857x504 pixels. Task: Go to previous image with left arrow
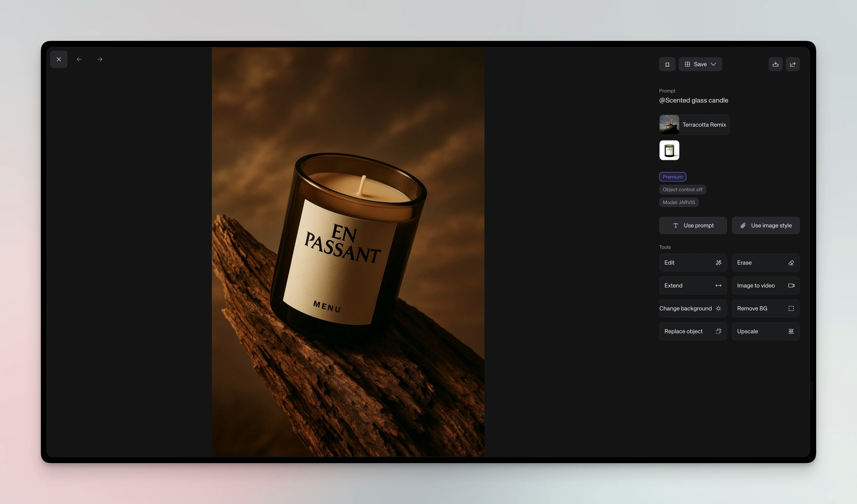(x=79, y=59)
